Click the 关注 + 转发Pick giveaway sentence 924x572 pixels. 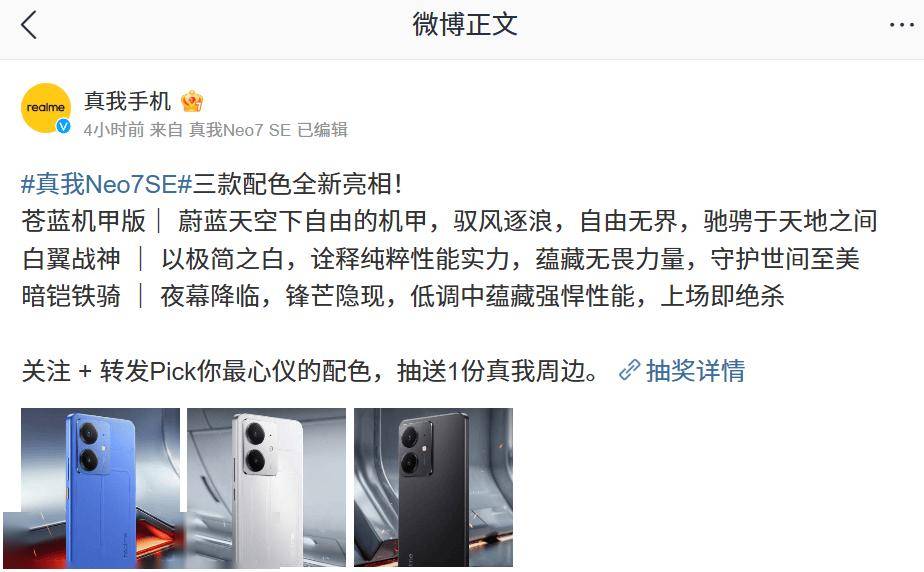click(310, 371)
